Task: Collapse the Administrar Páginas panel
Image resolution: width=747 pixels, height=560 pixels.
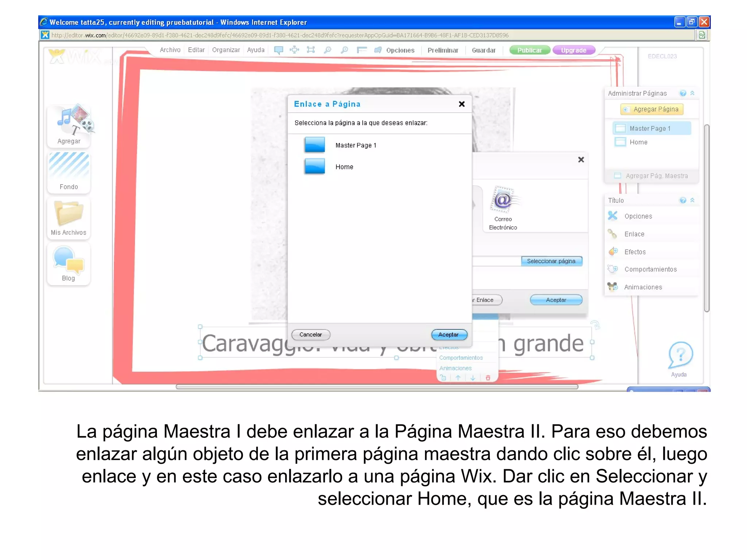Action: (692, 93)
